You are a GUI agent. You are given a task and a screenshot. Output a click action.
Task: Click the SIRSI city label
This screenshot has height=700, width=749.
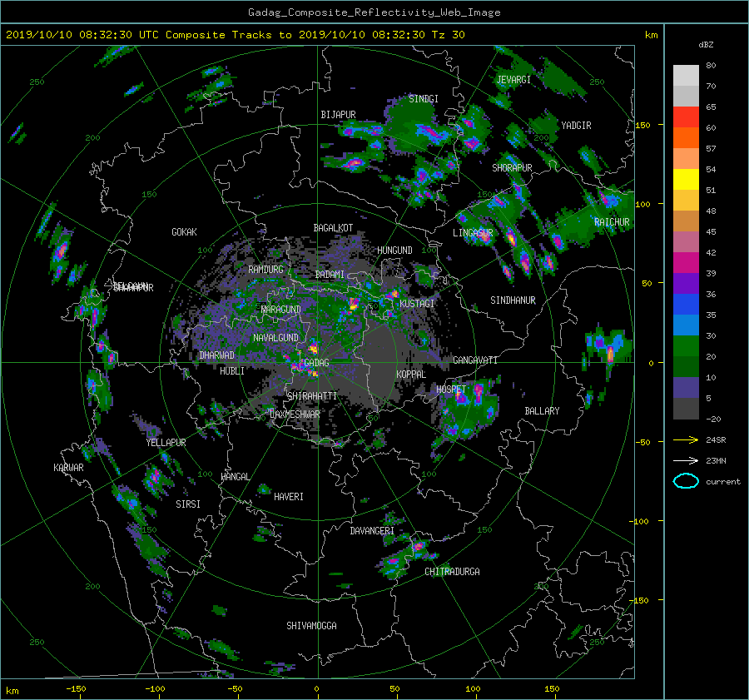pyautogui.click(x=188, y=504)
